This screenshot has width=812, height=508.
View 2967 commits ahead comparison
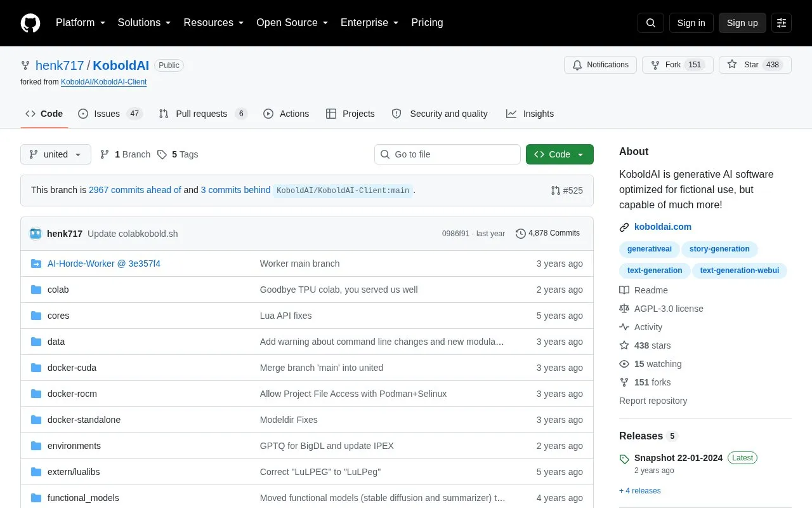pyautogui.click(x=135, y=190)
